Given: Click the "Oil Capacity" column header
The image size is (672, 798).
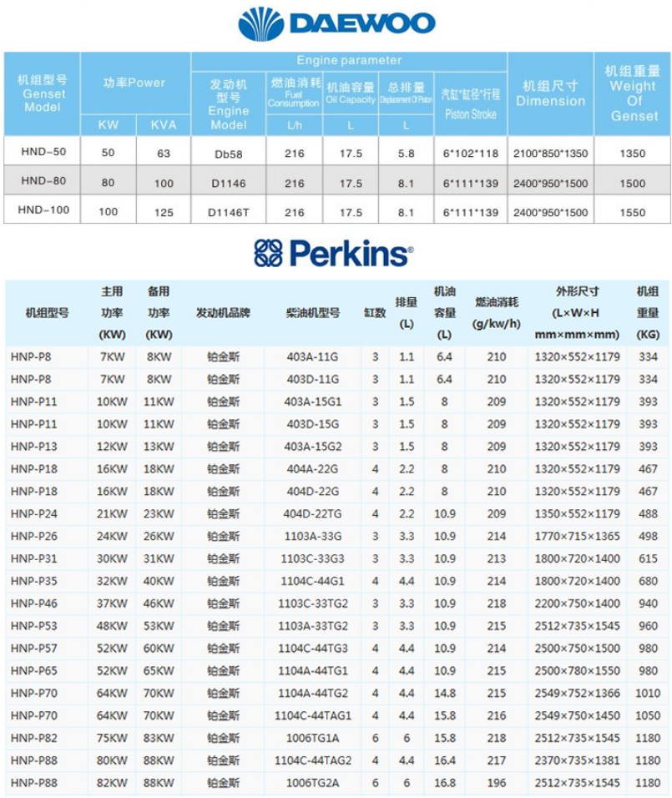Looking at the screenshot, I should pyautogui.click(x=351, y=93).
